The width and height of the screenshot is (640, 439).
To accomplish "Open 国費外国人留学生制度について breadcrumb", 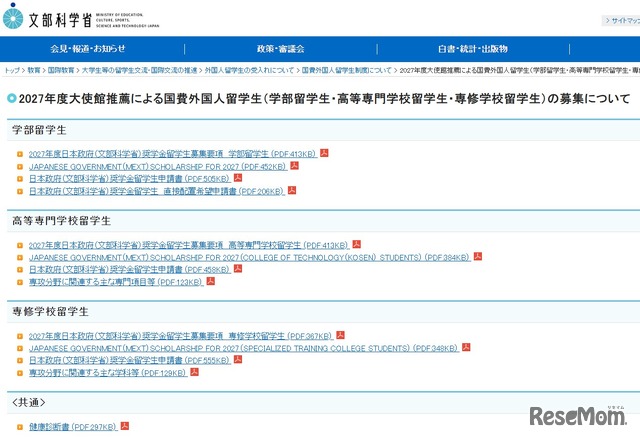I will tap(347, 70).
